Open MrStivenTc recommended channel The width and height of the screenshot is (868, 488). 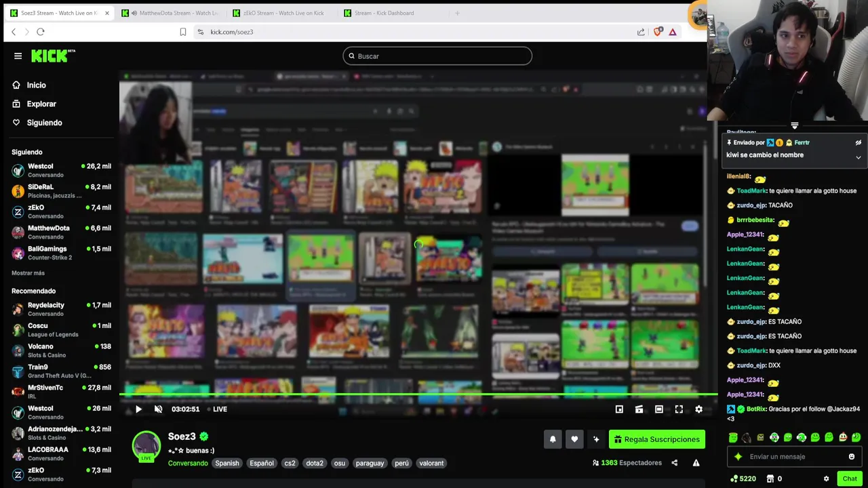tap(61, 392)
